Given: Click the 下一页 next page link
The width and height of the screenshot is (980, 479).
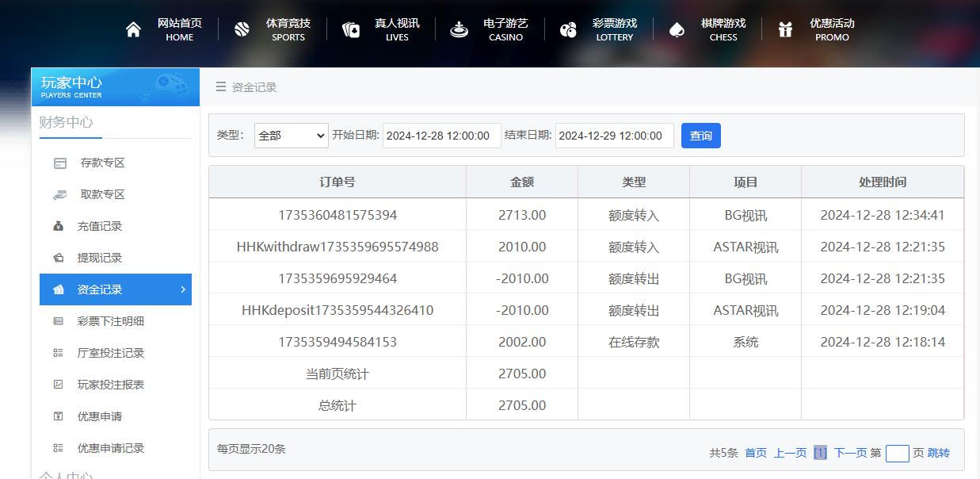Looking at the screenshot, I should [x=852, y=452].
